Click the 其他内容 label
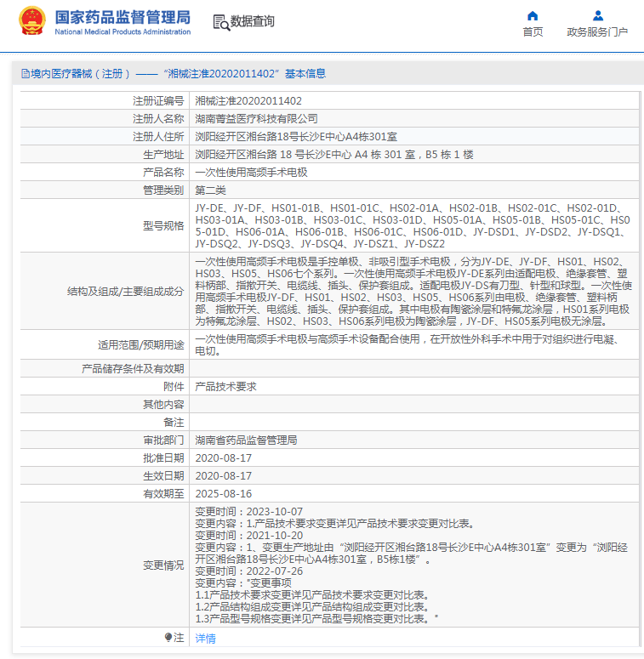The image size is (644, 659). click(x=163, y=405)
